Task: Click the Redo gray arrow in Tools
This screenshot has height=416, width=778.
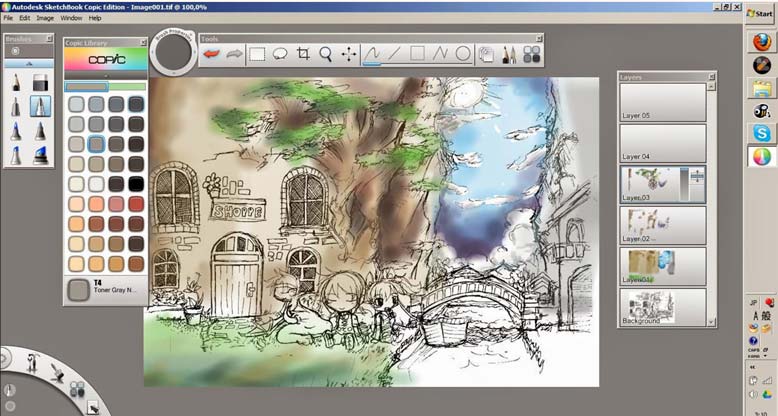Action: (x=234, y=54)
